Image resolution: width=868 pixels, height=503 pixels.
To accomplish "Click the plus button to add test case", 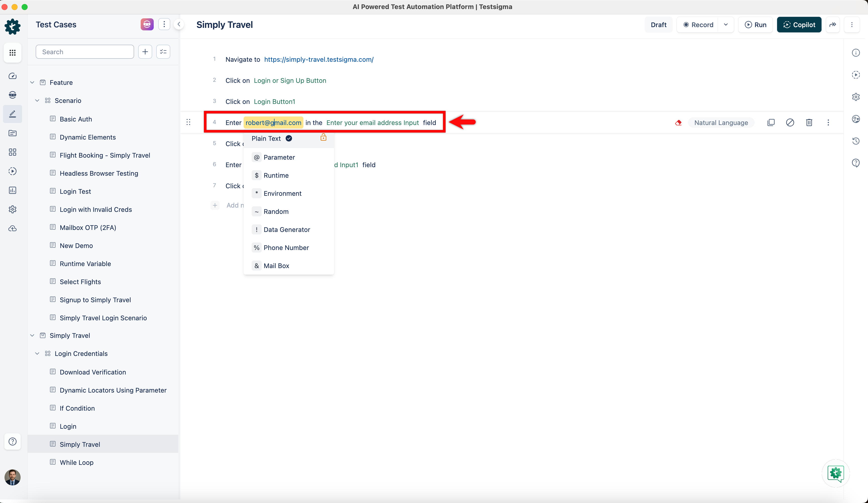I will [x=145, y=52].
